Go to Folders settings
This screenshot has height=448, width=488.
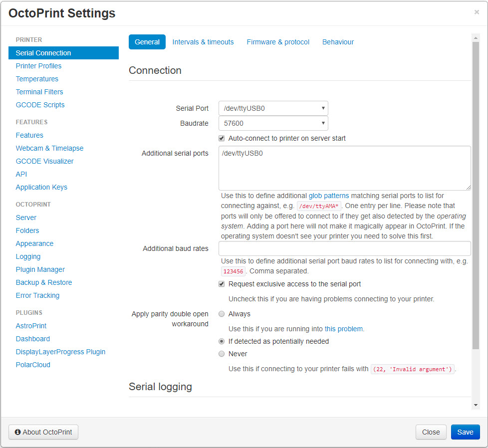(27, 230)
